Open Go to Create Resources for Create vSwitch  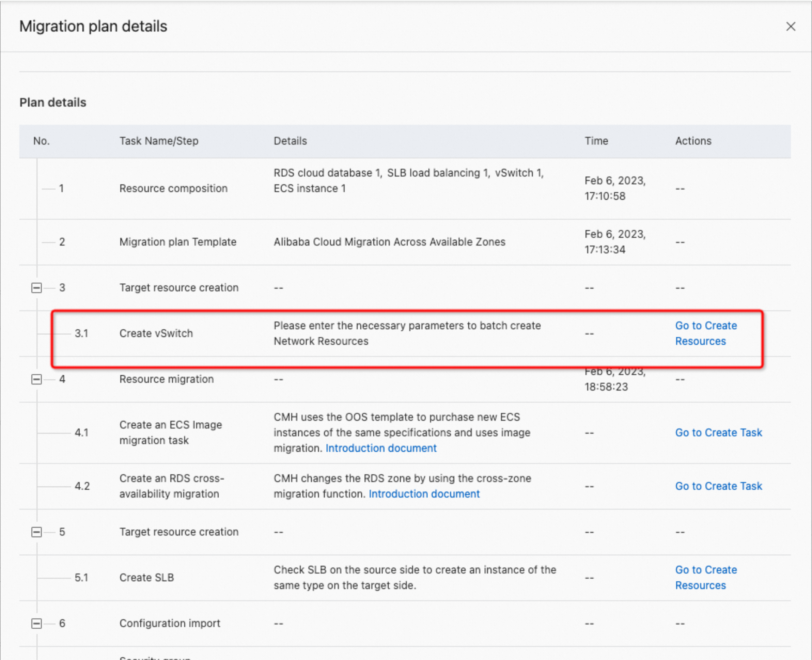706,333
